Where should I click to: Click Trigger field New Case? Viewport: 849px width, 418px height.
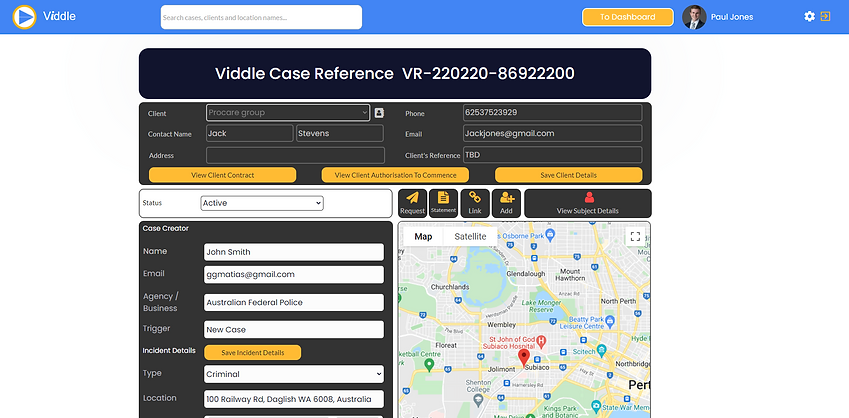[294, 329]
